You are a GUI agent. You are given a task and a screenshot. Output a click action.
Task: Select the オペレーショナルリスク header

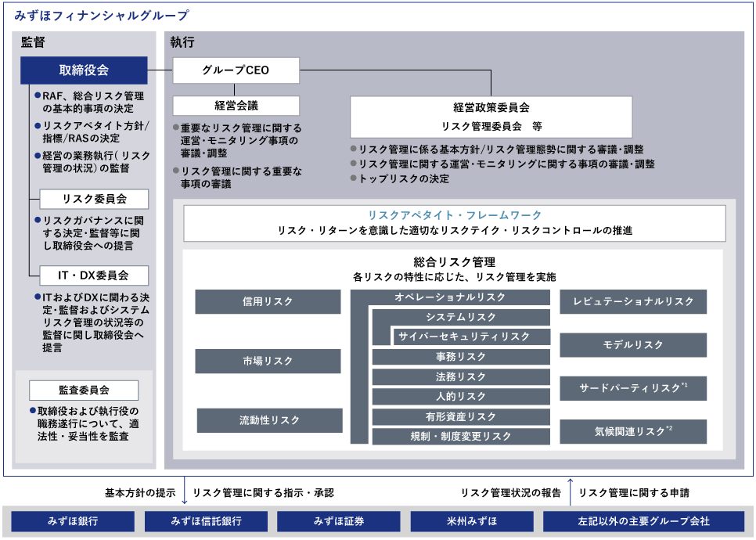pos(450,297)
